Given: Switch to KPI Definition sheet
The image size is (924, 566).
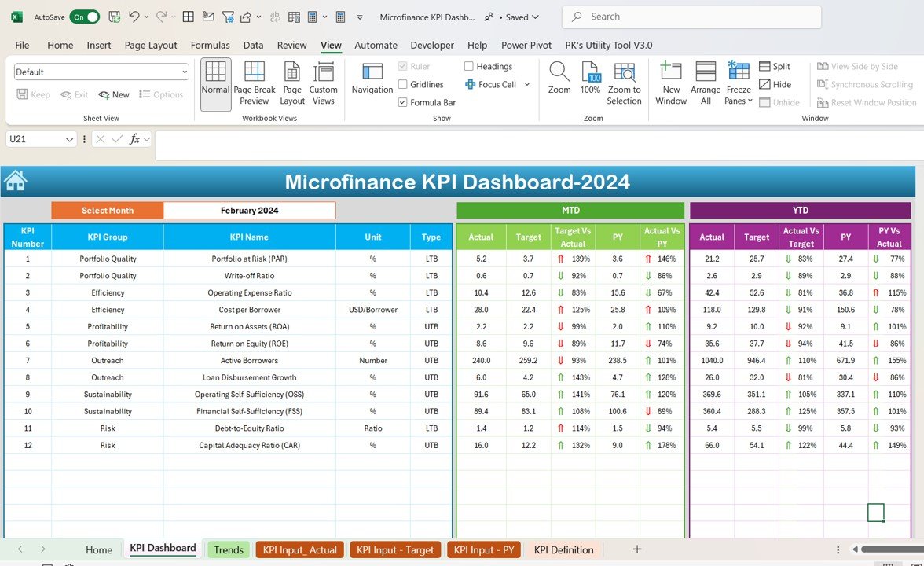Looking at the screenshot, I should point(564,550).
